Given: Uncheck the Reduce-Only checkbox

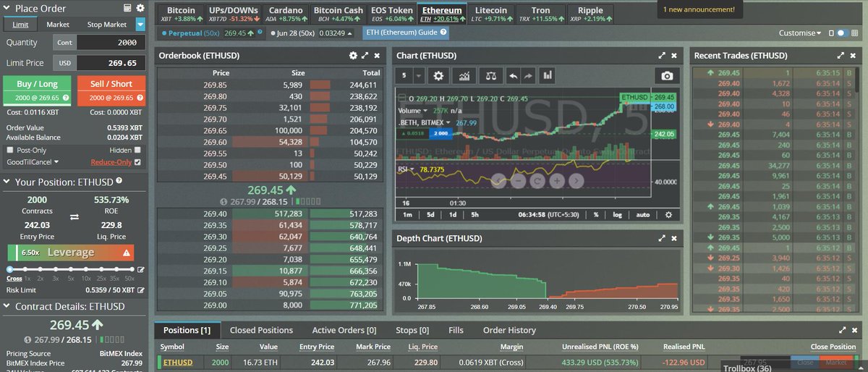Looking at the screenshot, I should 138,162.
